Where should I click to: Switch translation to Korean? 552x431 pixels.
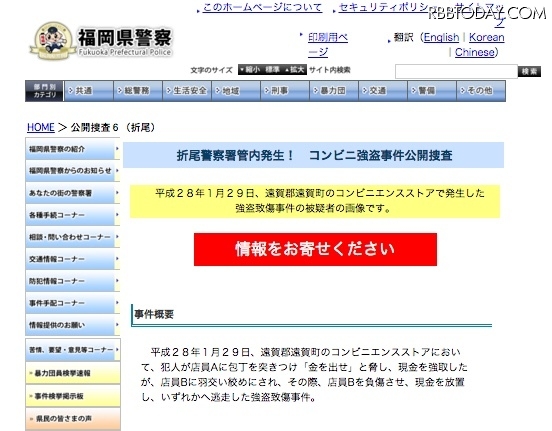pos(487,37)
